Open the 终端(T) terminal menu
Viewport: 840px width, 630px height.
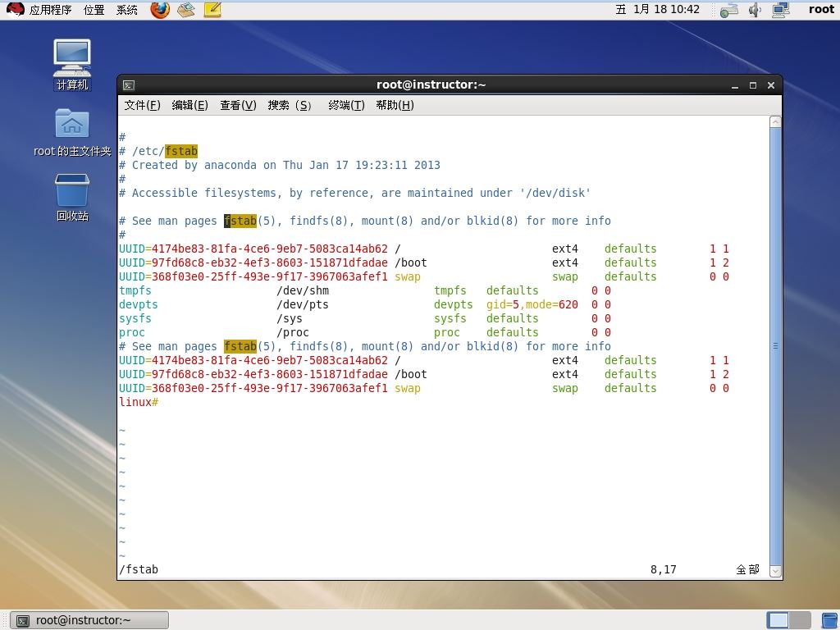(x=347, y=105)
